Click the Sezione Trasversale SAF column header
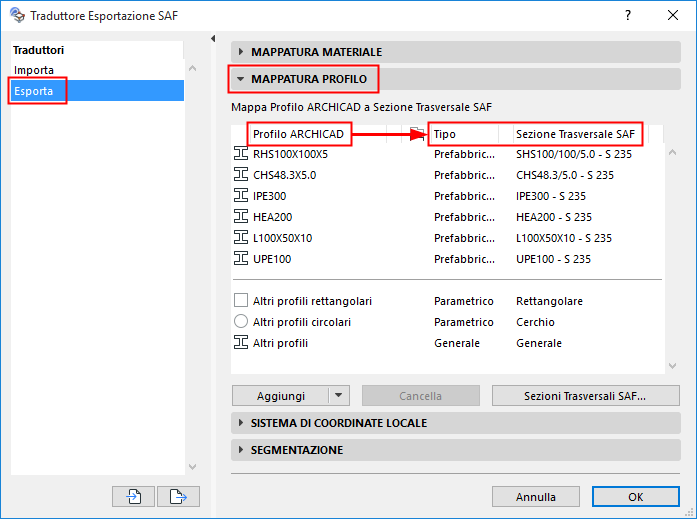Image resolution: width=697 pixels, height=519 pixels. tap(575, 134)
